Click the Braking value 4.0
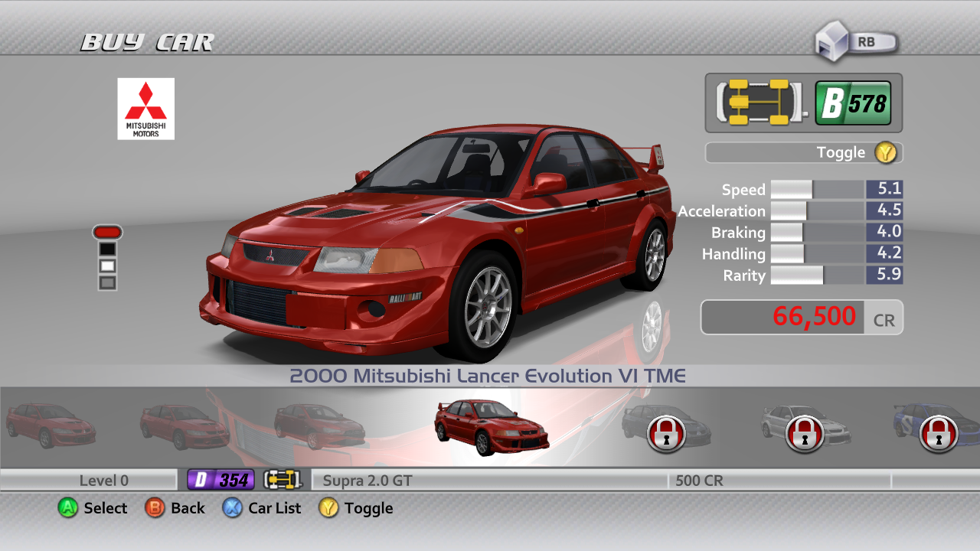Viewport: 980px width, 551px height. point(885,233)
